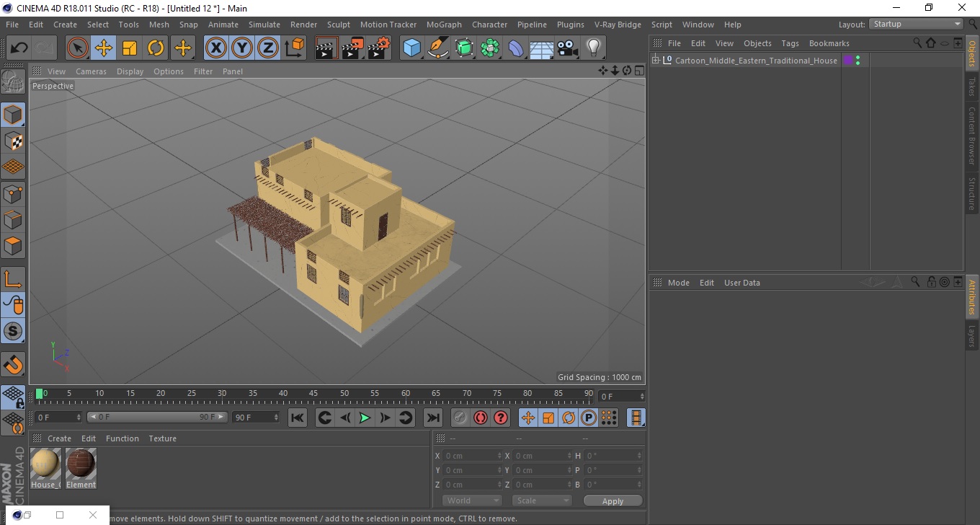Toggle Y axis lock
The image size is (980, 525).
(x=242, y=48)
